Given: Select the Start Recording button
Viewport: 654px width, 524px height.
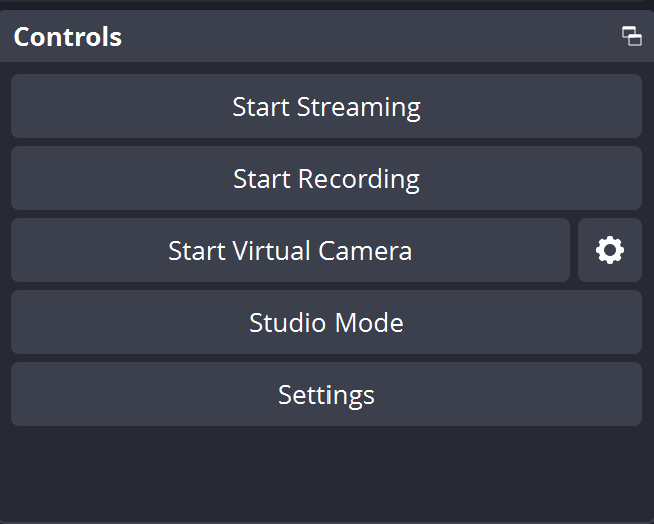Looking at the screenshot, I should tap(326, 178).
